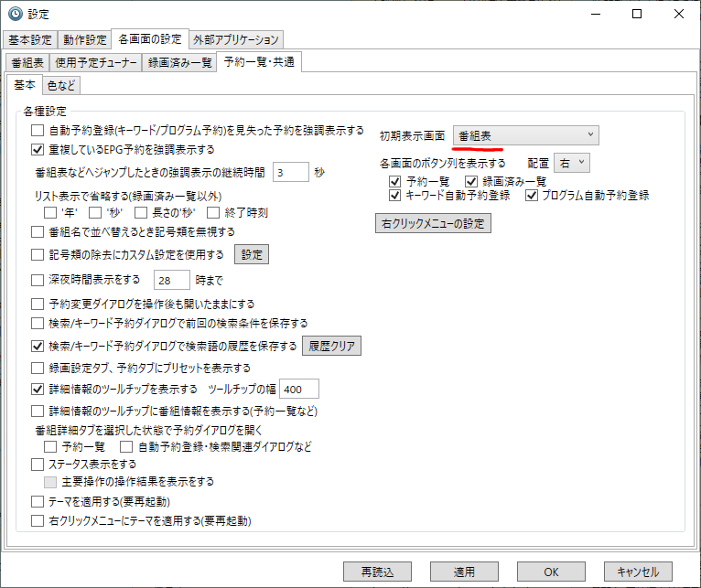Uncheck 検索語の履歴を保存する option
This screenshot has height=588, width=701.
(38, 346)
